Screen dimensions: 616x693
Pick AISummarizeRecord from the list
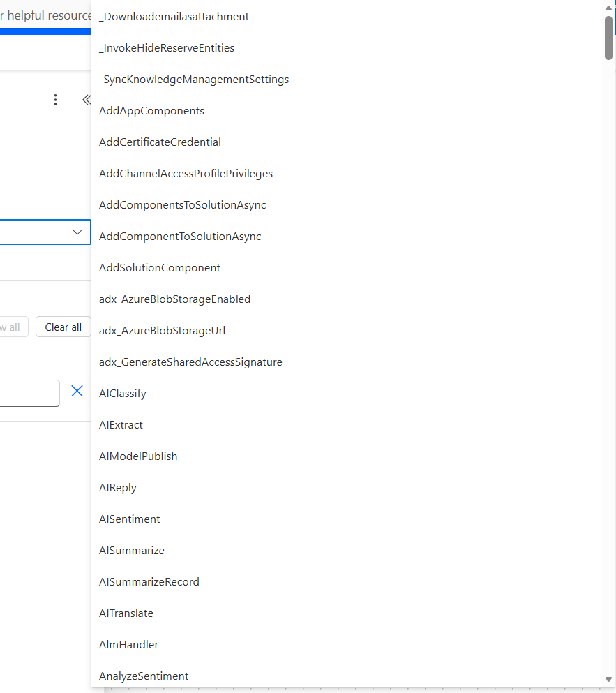149,582
